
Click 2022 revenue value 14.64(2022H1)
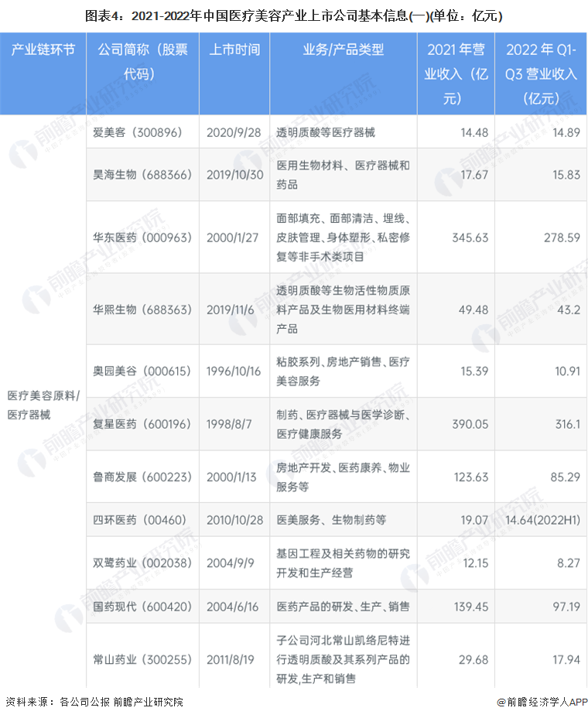[543, 520]
